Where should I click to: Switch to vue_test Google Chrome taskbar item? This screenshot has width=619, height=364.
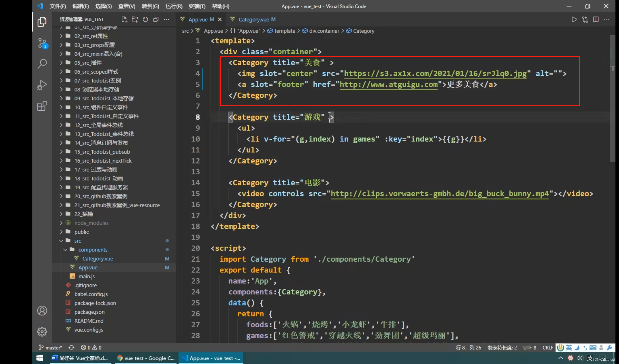[x=146, y=358]
